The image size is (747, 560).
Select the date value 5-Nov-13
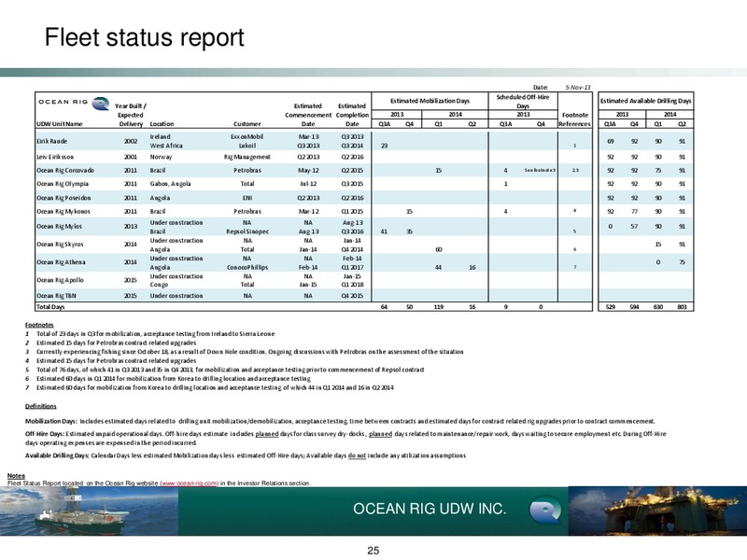coord(577,87)
